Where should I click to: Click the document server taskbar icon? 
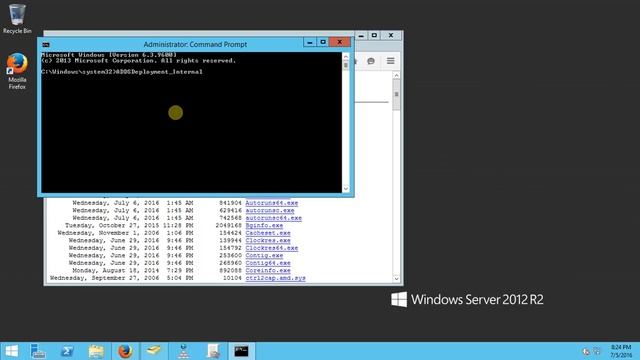click(x=213, y=351)
